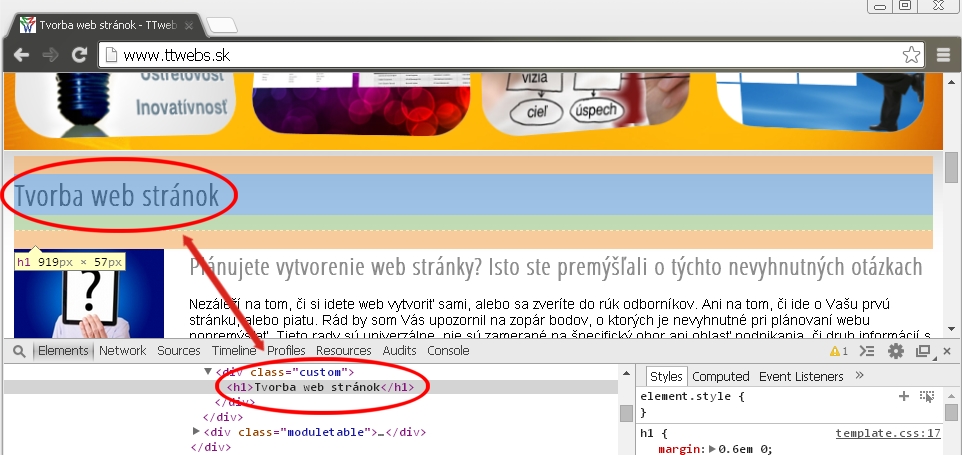Click the DevTools dock-side icon

pyautogui.click(x=923, y=351)
